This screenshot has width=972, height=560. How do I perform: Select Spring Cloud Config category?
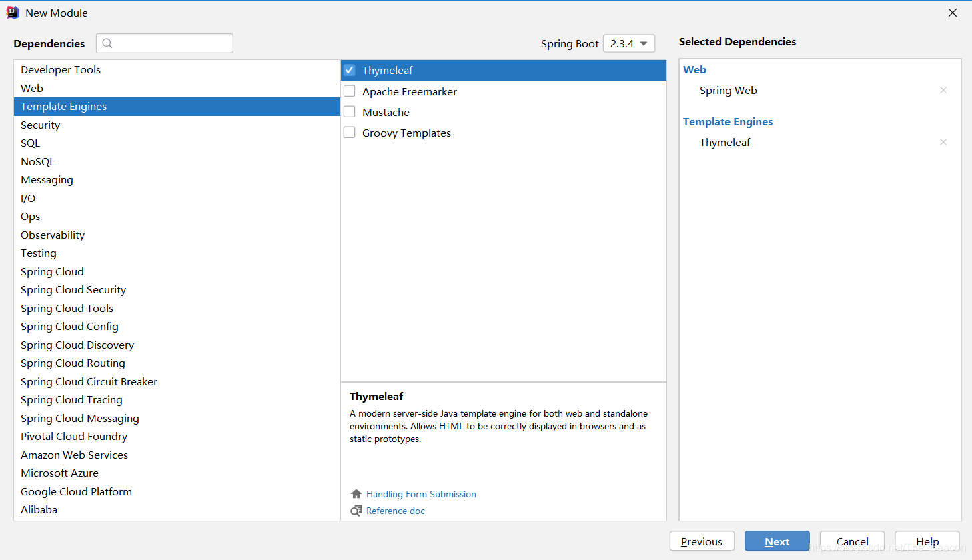click(177, 327)
